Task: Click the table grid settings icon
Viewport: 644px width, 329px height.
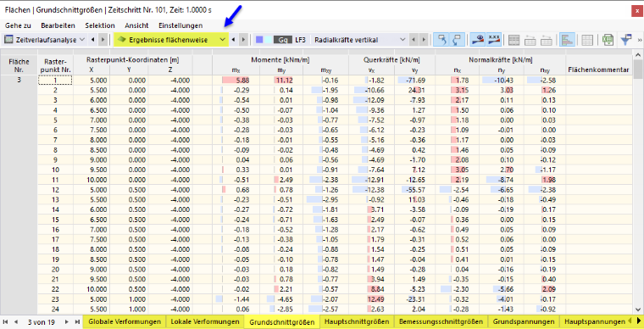Action: tap(514, 40)
